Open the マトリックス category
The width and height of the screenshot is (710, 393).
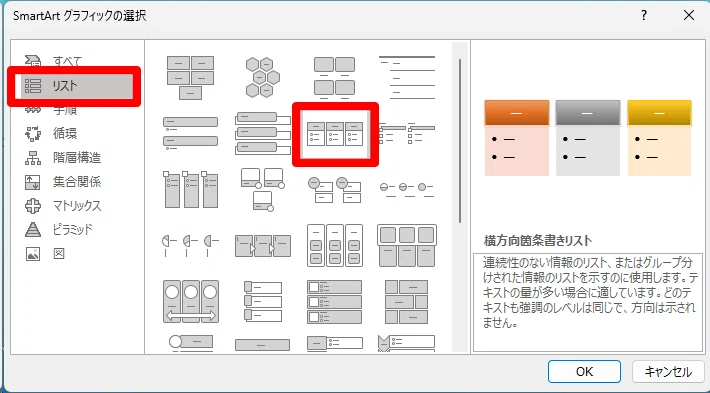click(76, 206)
